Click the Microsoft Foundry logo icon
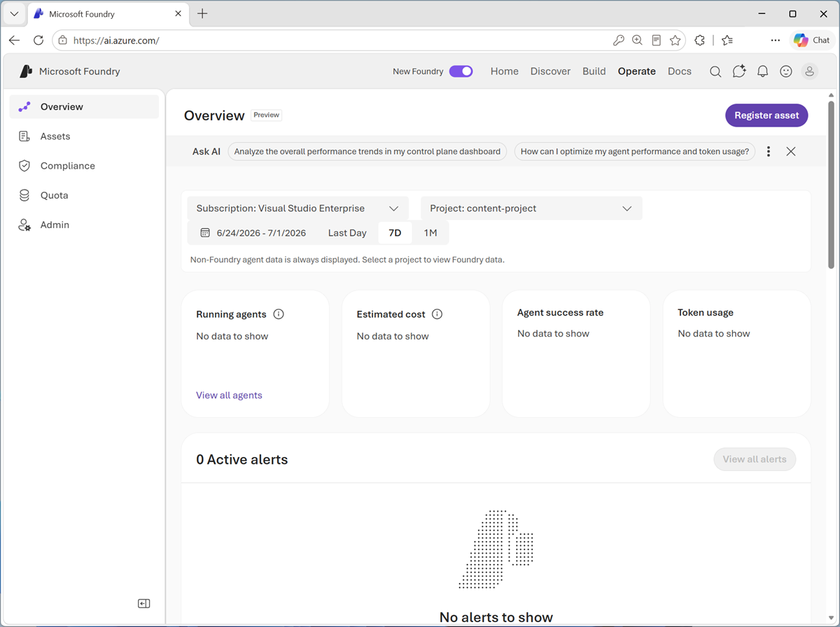The image size is (840, 627). click(x=27, y=71)
